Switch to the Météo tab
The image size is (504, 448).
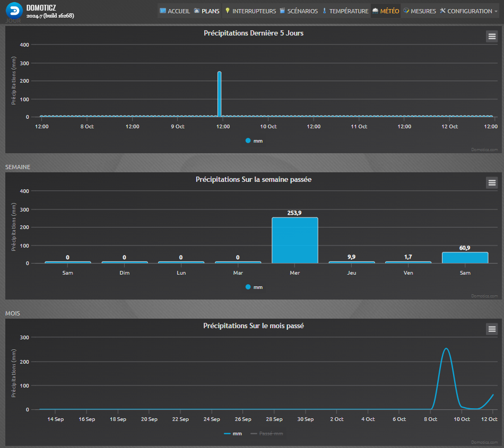[386, 11]
